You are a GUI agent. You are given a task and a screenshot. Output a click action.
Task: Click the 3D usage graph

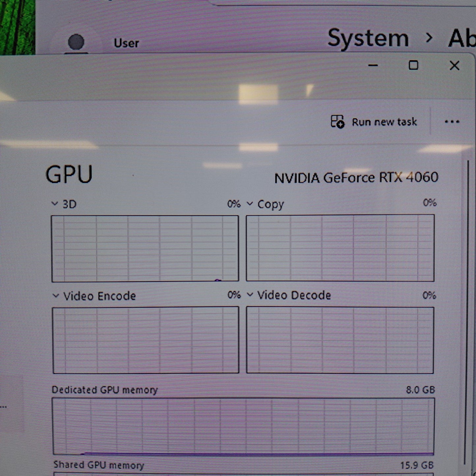[x=145, y=248]
